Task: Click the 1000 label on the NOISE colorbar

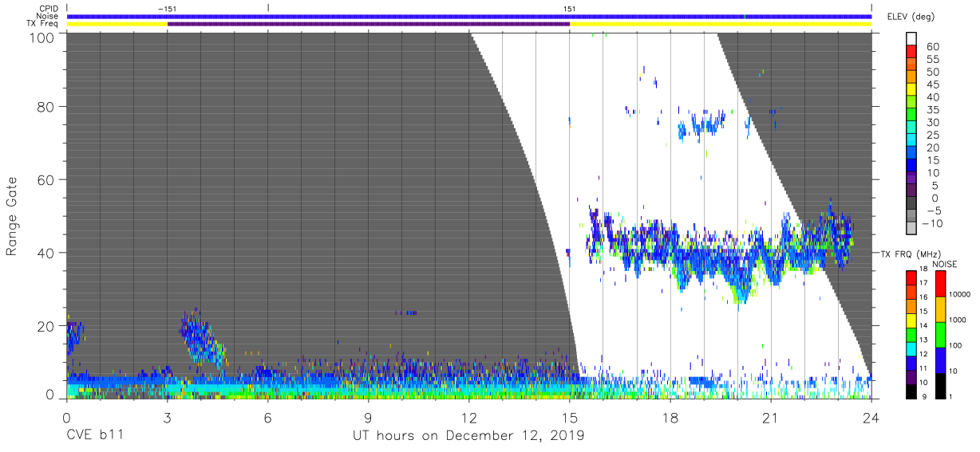Action: click(x=957, y=320)
